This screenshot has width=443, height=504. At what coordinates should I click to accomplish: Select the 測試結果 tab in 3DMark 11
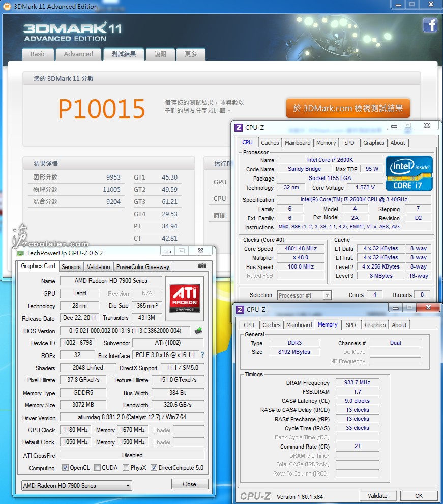[x=124, y=54]
